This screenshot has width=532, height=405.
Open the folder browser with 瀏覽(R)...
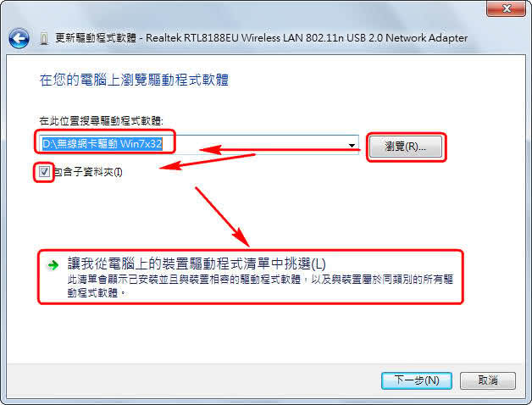[406, 147]
